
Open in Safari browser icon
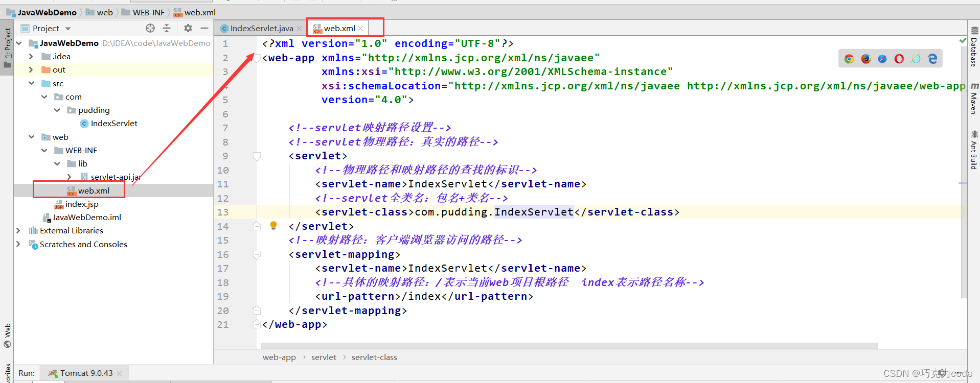(882, 59)
